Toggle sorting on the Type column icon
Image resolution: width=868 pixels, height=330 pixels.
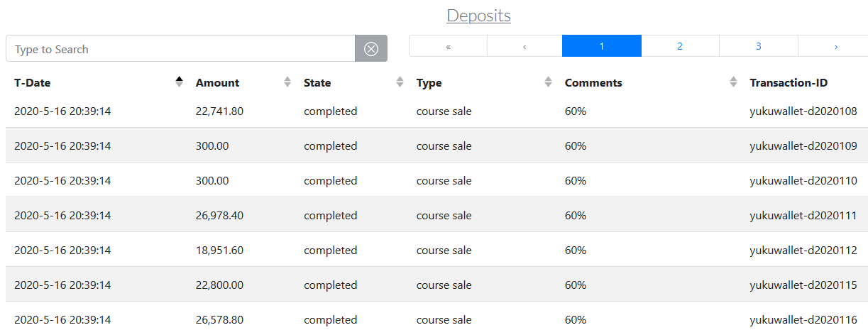coord(548,82)
